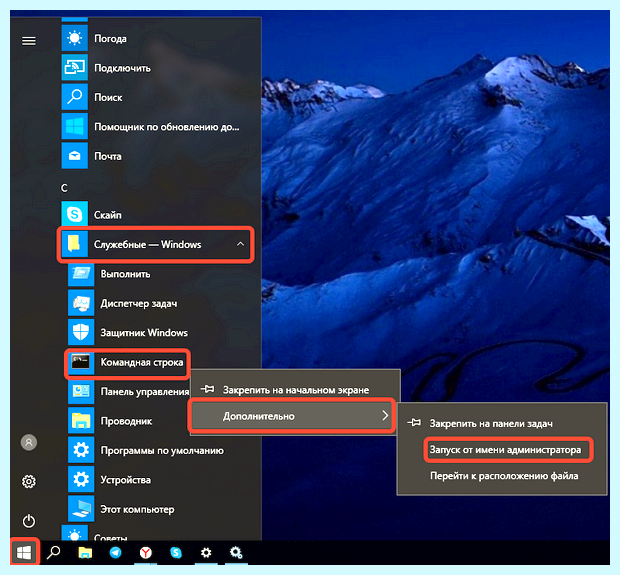The height and width of the screenshot is (575, 620).
Task: Click the Устройства gear icon
Action: [81, 479]
